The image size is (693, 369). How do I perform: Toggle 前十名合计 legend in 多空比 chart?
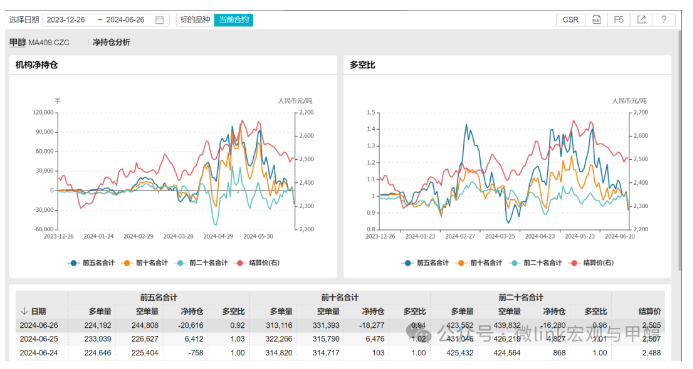(x=478, y=263)
